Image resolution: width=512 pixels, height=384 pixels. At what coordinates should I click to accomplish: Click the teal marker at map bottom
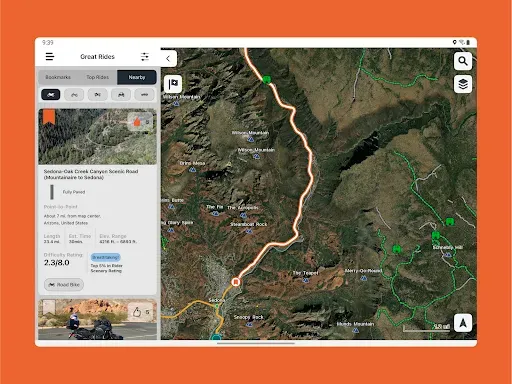tap(216, 337)
